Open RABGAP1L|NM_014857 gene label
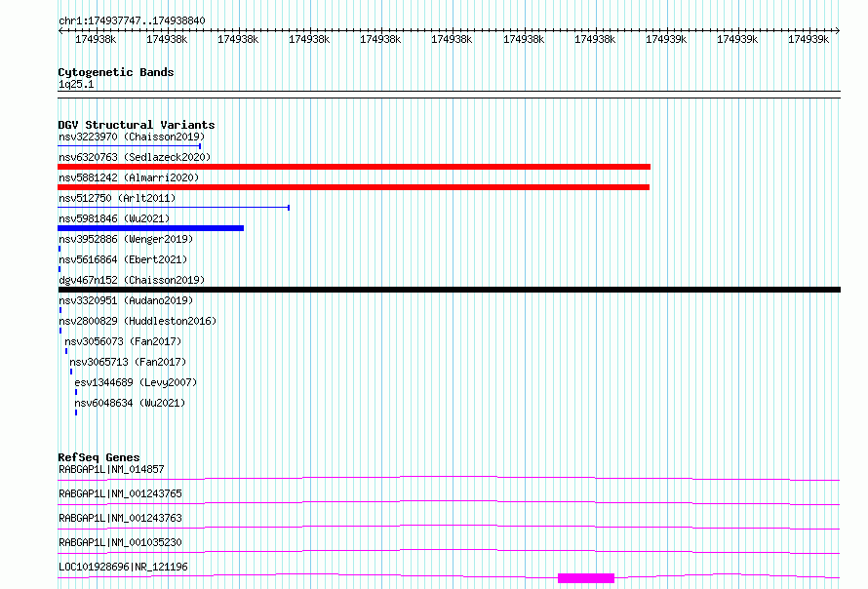868x589 pixels. [x=111, y=469]
